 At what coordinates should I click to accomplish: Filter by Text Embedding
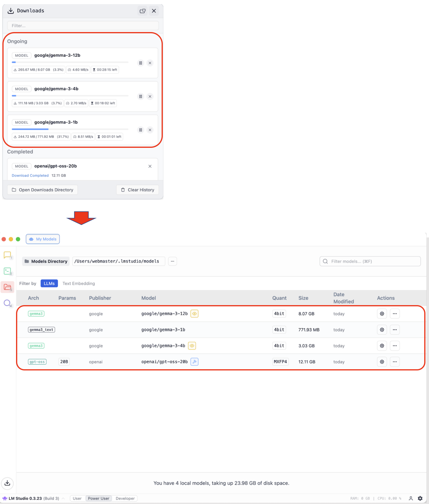[x=79, y=283]
